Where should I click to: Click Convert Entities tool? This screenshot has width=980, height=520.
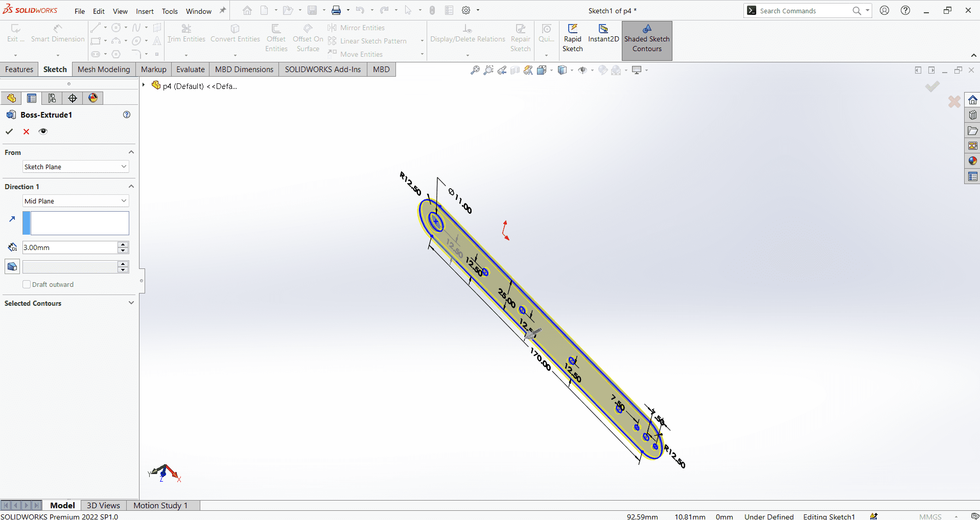tap(235, 34)
